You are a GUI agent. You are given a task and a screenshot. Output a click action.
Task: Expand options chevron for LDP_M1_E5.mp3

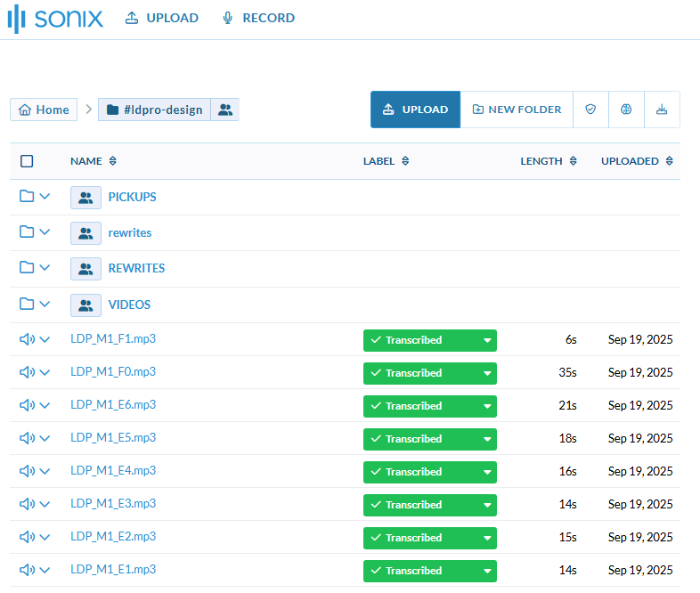[x=45, y=439]
